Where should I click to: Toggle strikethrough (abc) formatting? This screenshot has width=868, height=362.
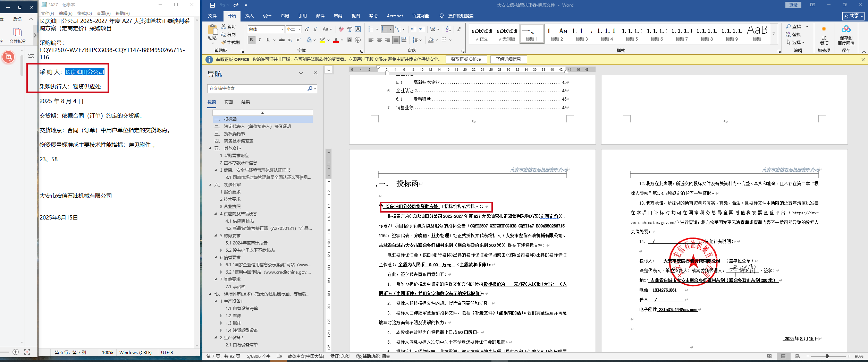(x=282, y=40)
